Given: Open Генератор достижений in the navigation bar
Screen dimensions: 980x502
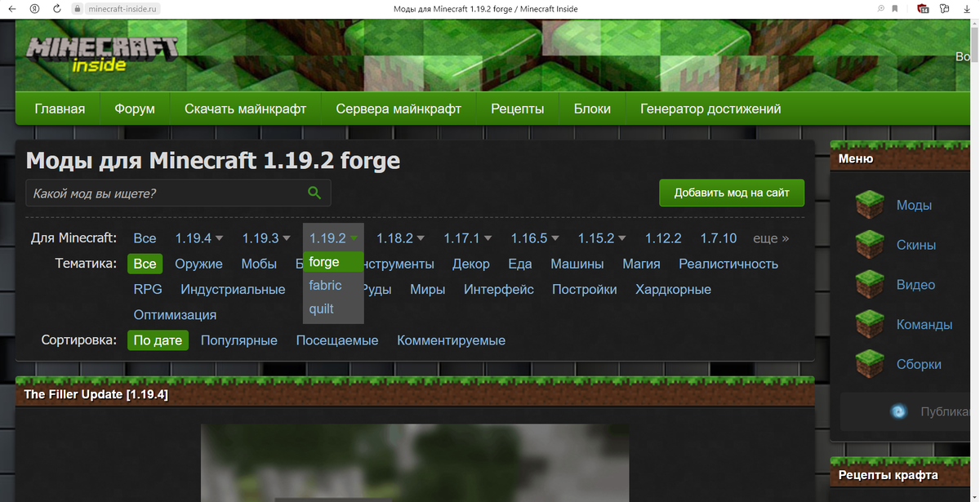Looking at the screenshot, I should click(710, 109).
